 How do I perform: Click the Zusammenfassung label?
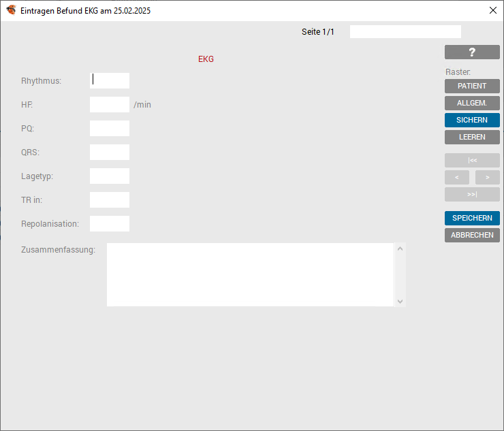click(x=58, y=249)
